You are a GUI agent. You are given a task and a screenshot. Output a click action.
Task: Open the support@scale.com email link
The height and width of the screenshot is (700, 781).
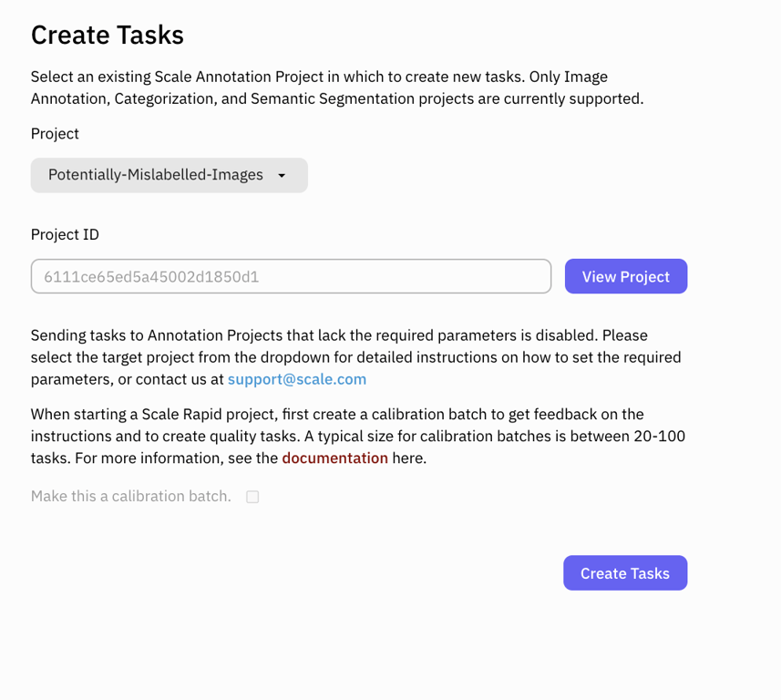(297, 379)
